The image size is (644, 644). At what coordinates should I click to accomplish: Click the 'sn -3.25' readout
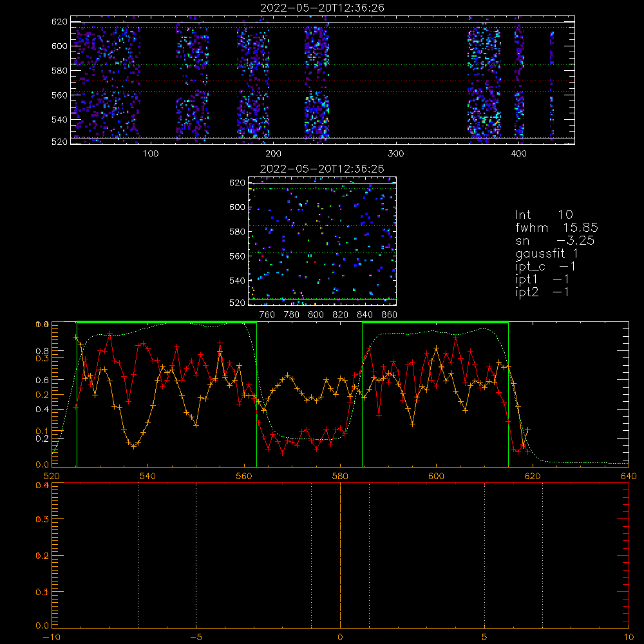[x=555, y=240]
